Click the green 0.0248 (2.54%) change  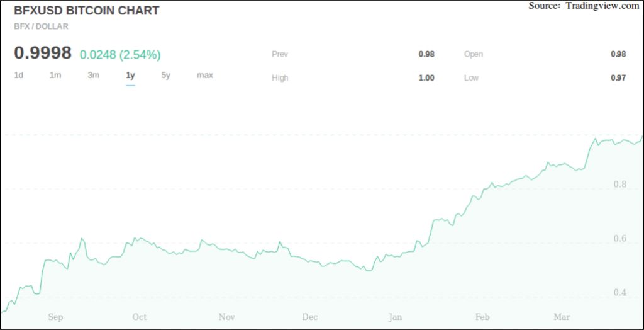[120, 55]
